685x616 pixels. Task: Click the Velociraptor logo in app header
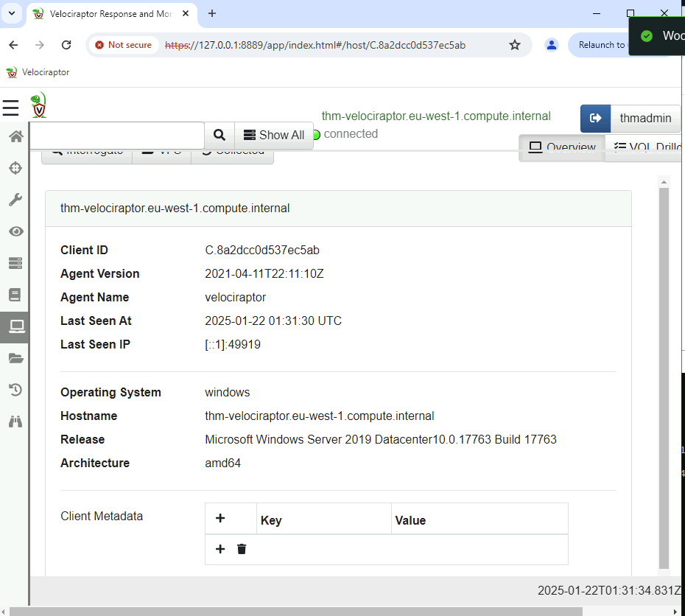pyautogui.click(x=38, y=105)
